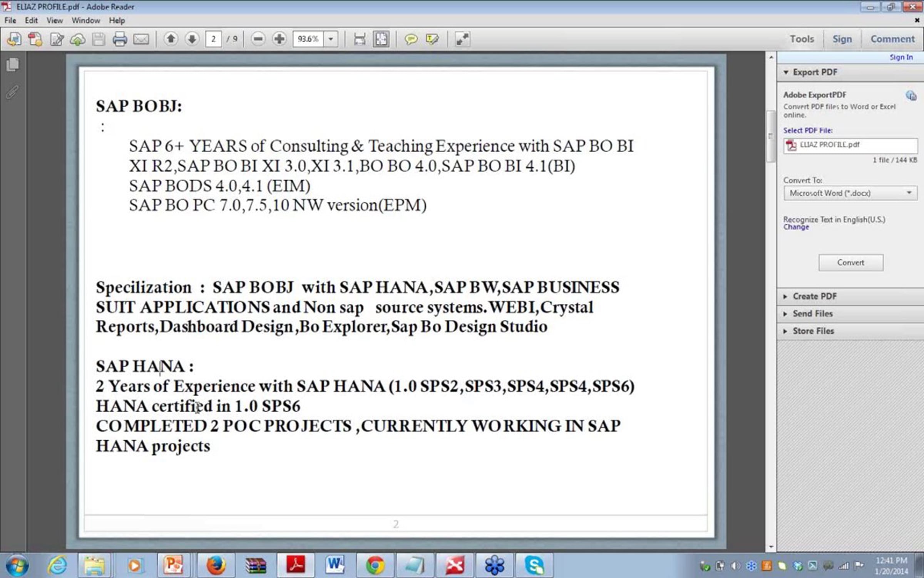Image resolution: width=924 pixels, height=578 pixels.
Task: Toggle fit to window width
Action: tap(360, 39)
